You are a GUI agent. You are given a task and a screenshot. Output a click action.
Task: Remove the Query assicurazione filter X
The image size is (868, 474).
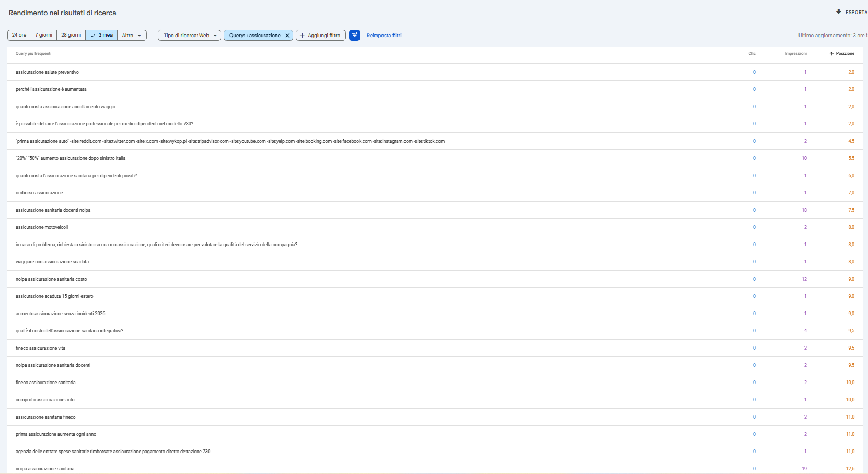pos(287,36)
